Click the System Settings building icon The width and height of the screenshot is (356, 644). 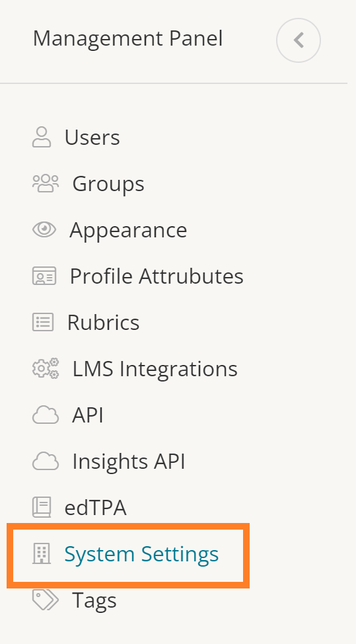[x=42, y=553]
